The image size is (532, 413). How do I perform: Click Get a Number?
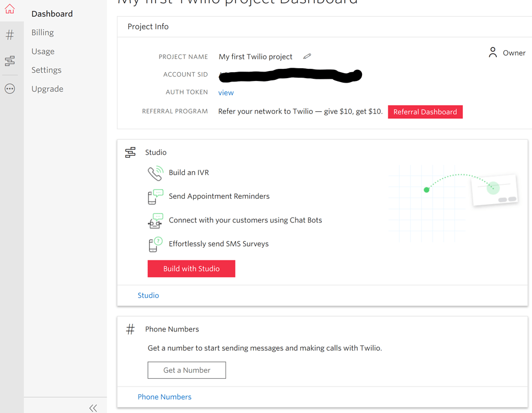coord(187,369)
